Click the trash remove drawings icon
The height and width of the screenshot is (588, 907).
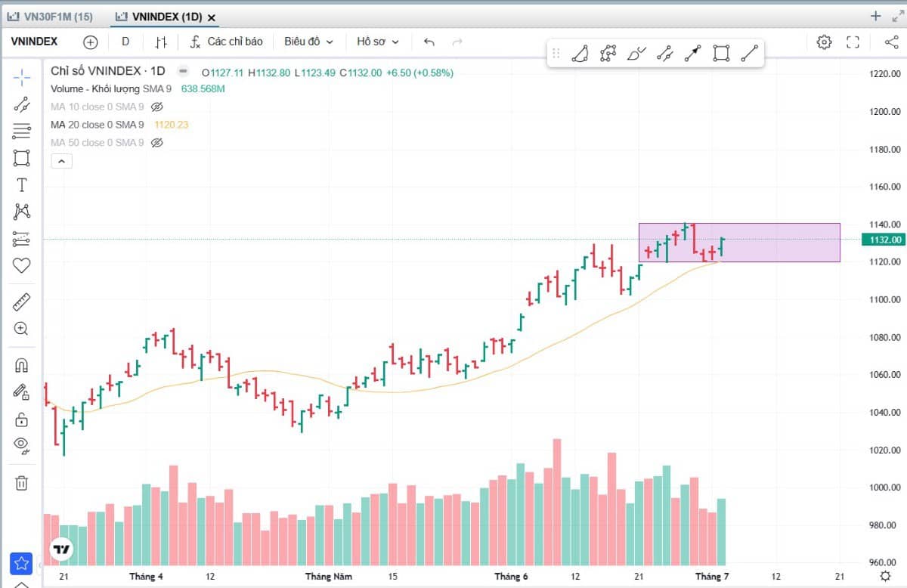(x=21, y=482)
